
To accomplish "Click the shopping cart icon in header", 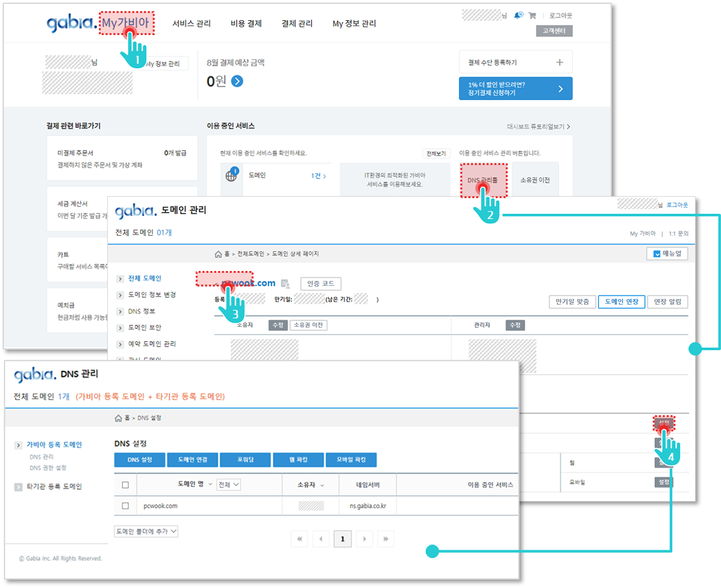I will [532, 16].
